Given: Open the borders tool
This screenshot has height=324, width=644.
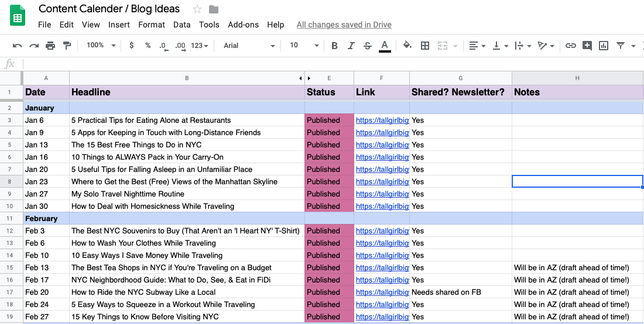Looking at the screenshot, I should 425,46.
